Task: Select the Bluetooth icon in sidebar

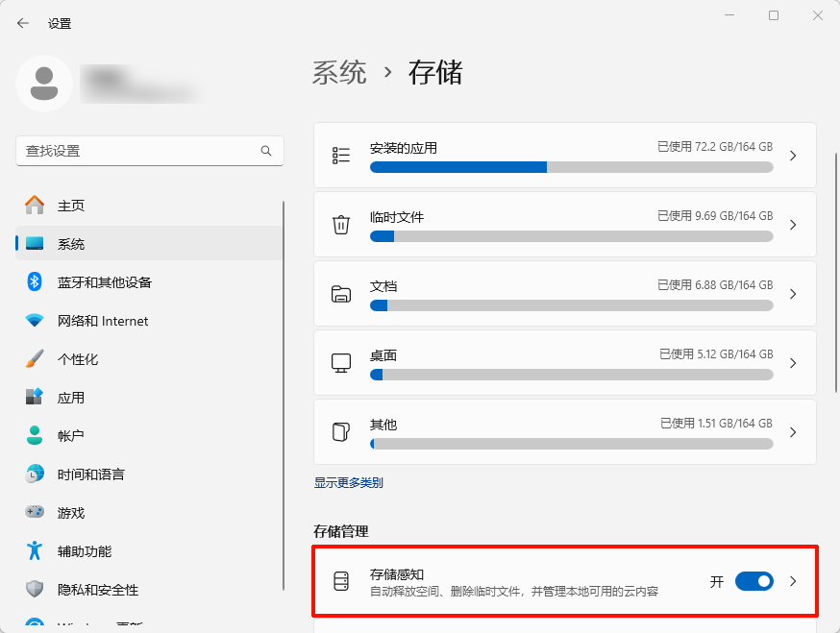Action: pos(35,281)
